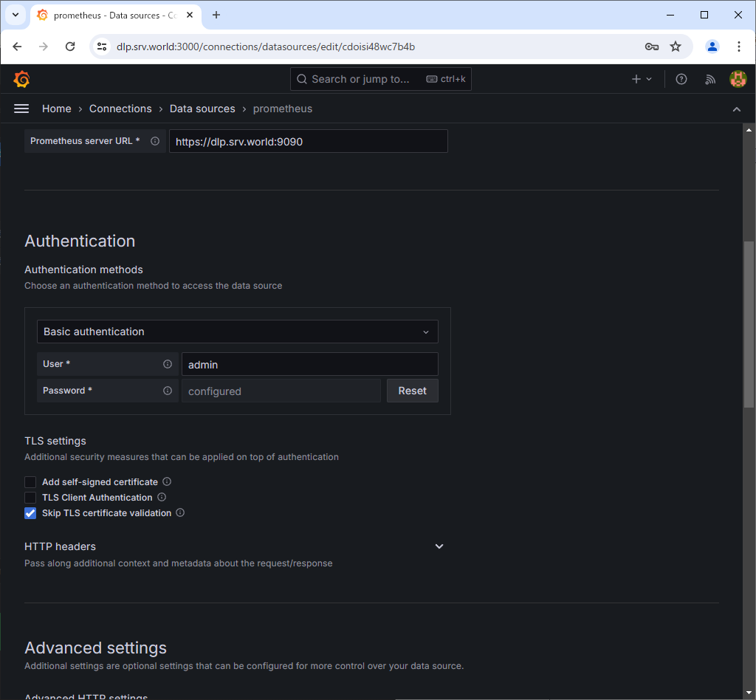Bookmark this page with the star
Viewport: 756px width, 700px height.
pyautogui.click(x=676, y=47)
